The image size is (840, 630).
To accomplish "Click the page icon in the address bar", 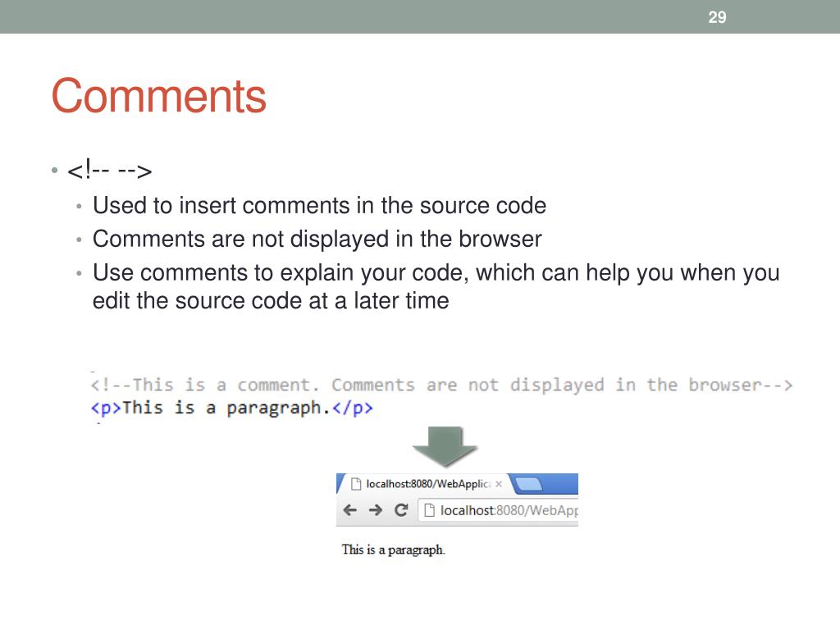I will [429, 510].
